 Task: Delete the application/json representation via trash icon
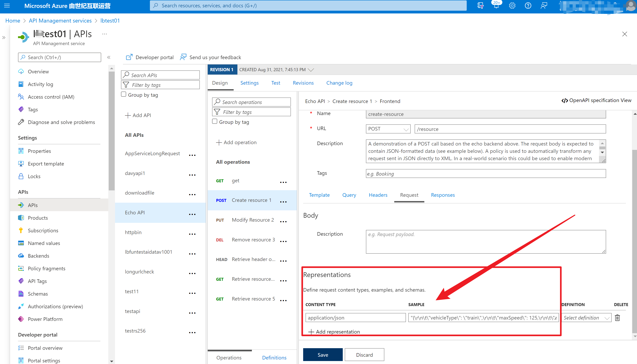coord(617,318)
